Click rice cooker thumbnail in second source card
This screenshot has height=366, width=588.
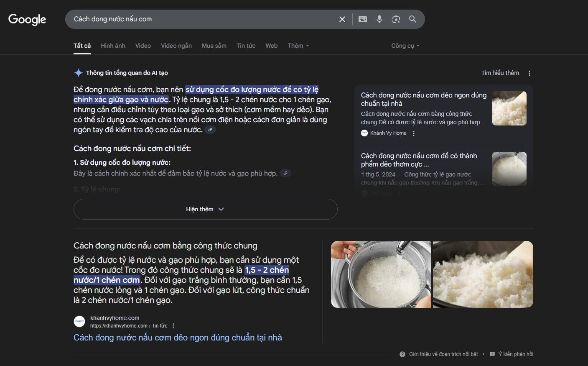click(x=509, y=169)
